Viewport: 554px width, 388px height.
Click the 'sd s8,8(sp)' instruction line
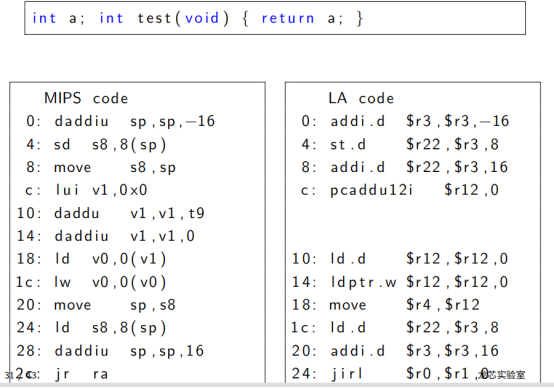(96, 145)
